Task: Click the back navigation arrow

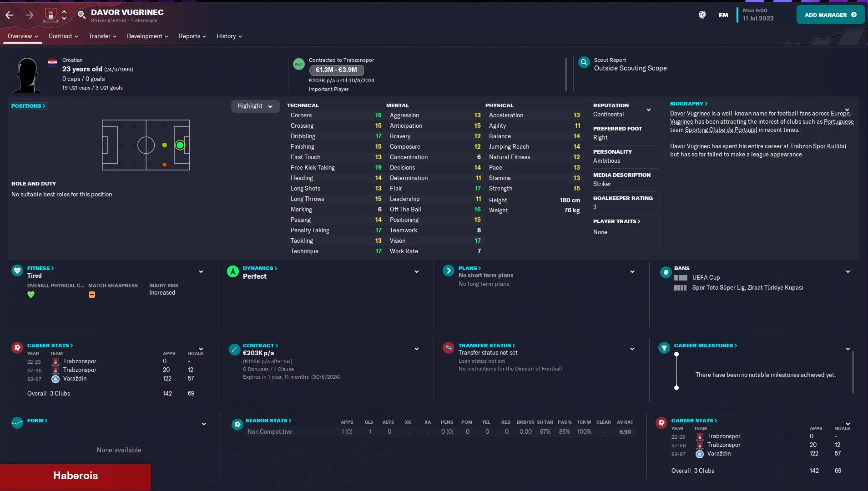Action: click(x=10, y=15)
